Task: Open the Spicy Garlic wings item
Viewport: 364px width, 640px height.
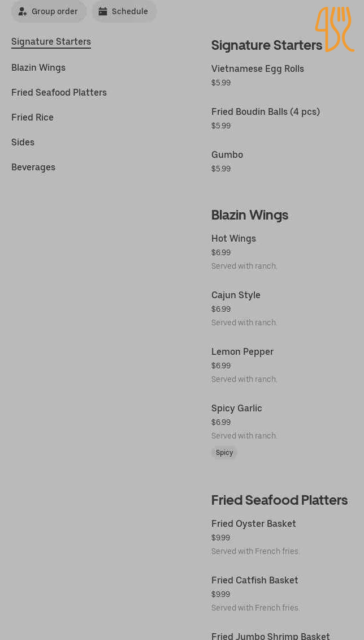Action: pyautogui.click(x=237, y=409)
